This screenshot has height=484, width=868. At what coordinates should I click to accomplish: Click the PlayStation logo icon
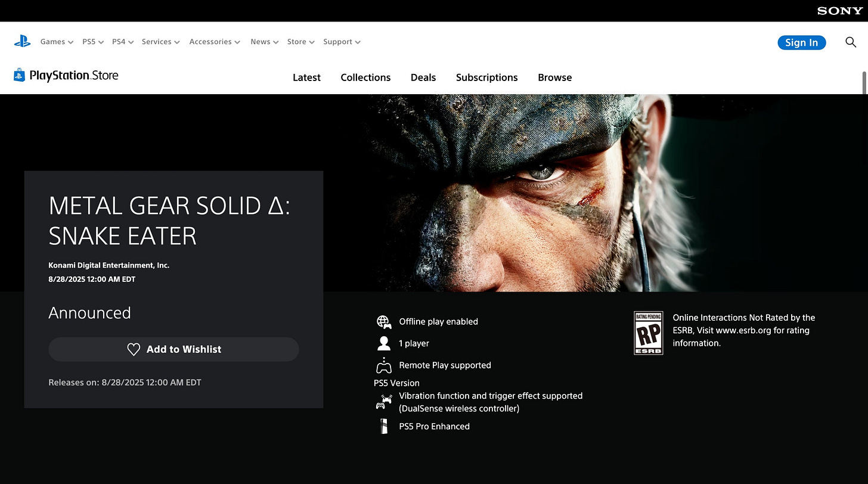[x=22, y=42]
